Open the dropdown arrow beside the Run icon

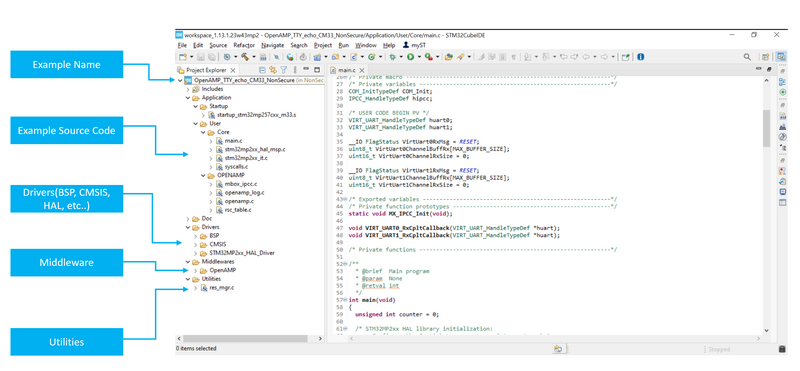pos(419,57)
